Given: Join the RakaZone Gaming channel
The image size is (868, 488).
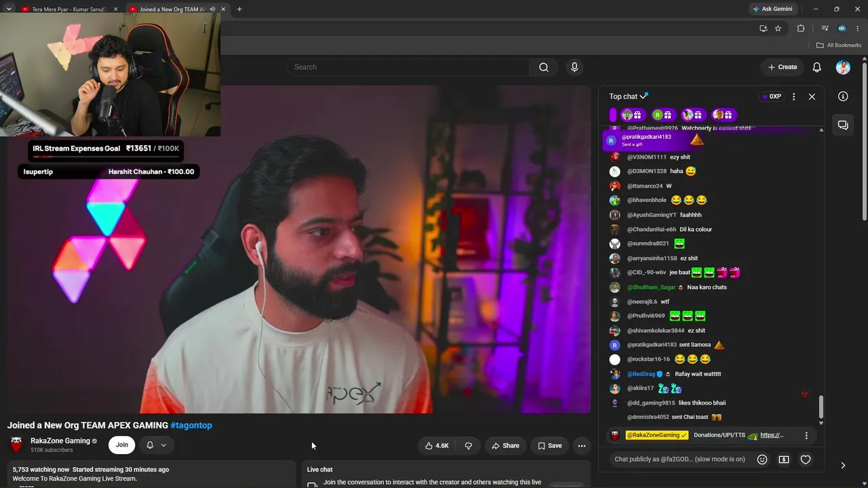Looking at the screenshot, I should coord(121,445).
